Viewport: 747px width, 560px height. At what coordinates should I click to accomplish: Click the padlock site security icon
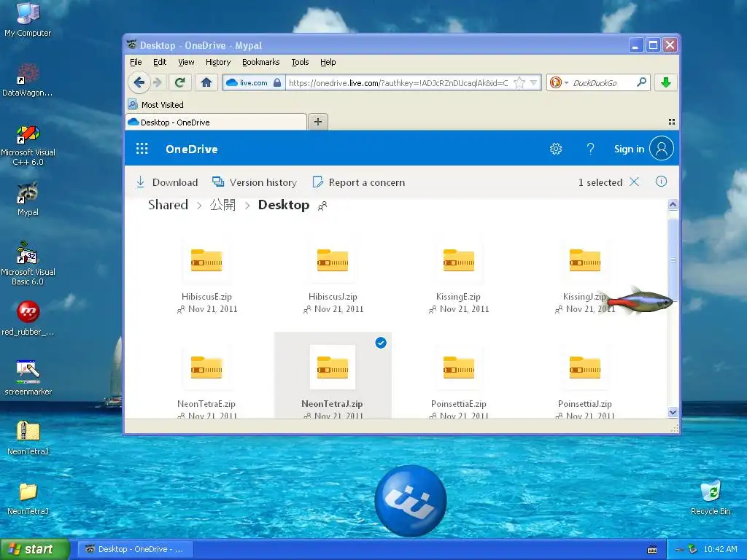(x=277, y=83)
